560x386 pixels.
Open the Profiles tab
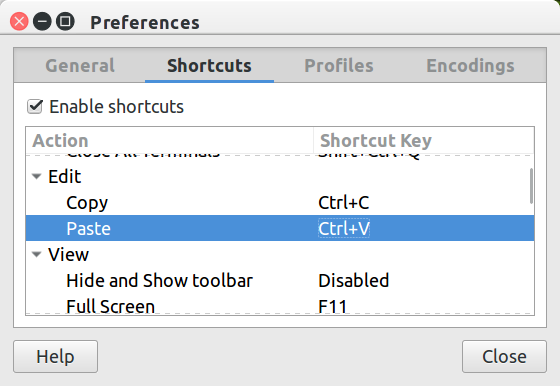(x=339, y=66)
